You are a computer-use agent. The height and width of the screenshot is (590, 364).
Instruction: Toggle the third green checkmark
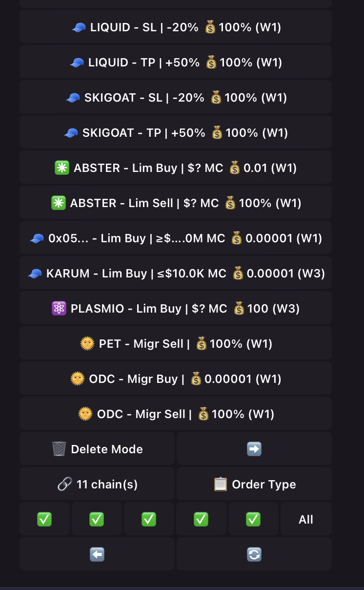(149, 519)
